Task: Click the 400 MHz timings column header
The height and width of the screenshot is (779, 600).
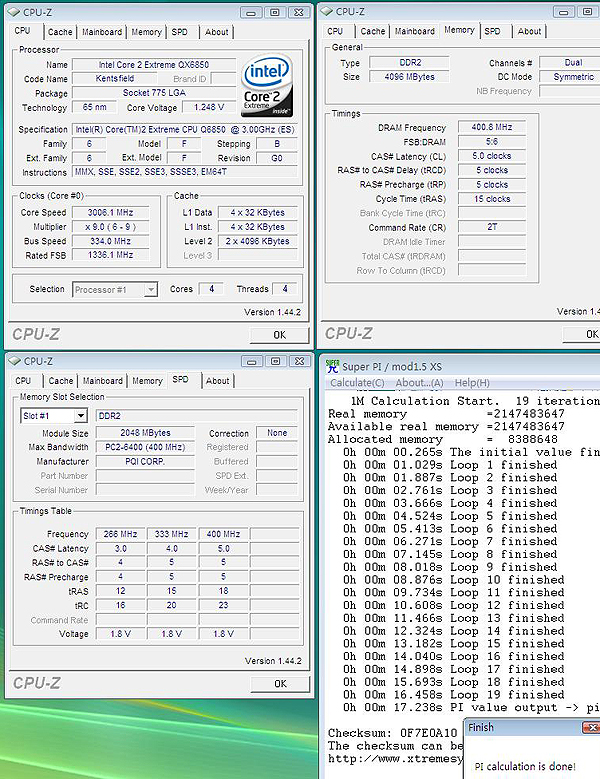Action: coord(223,534)
